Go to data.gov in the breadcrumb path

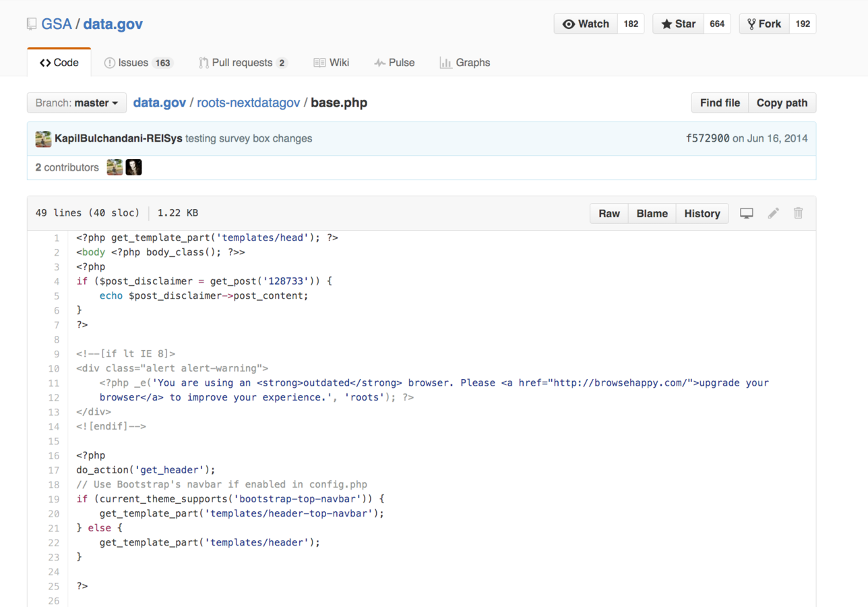pyautogui.click(x=160, y=103)
